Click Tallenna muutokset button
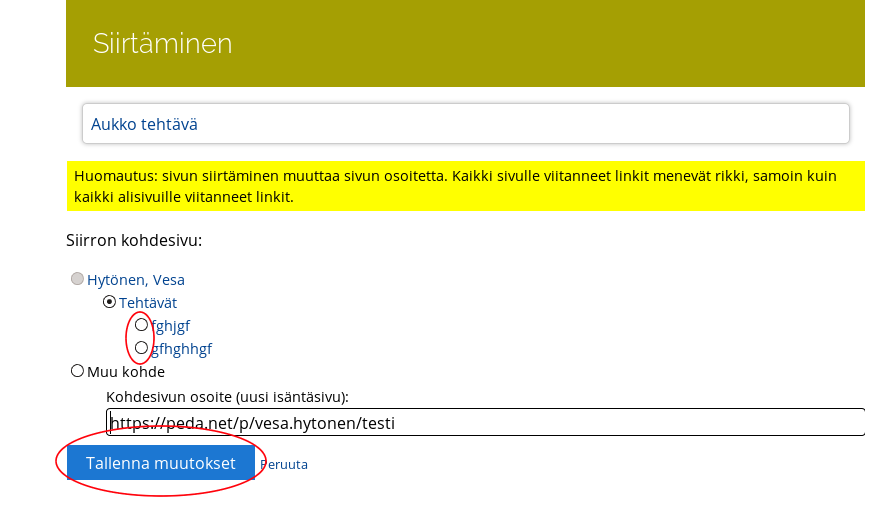The height and width of the screenshot is (512, 896). 161,462
